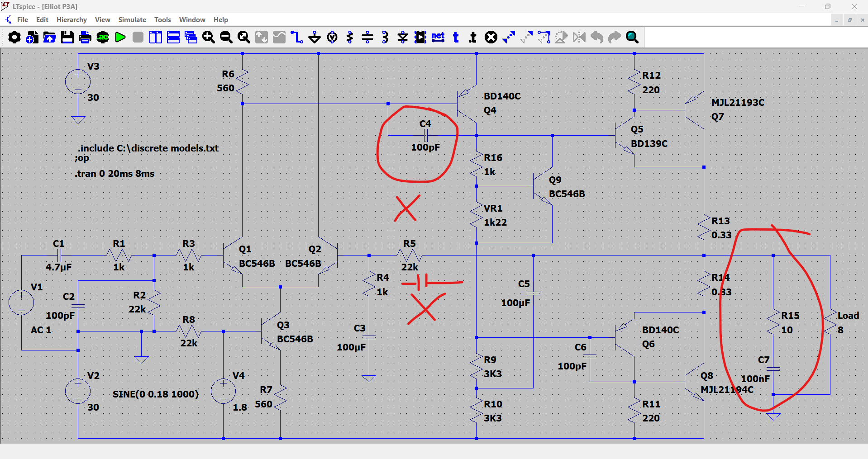Zoom to fit the full schematic
This screenshot has height=459, width=868.
coord(244,37)
